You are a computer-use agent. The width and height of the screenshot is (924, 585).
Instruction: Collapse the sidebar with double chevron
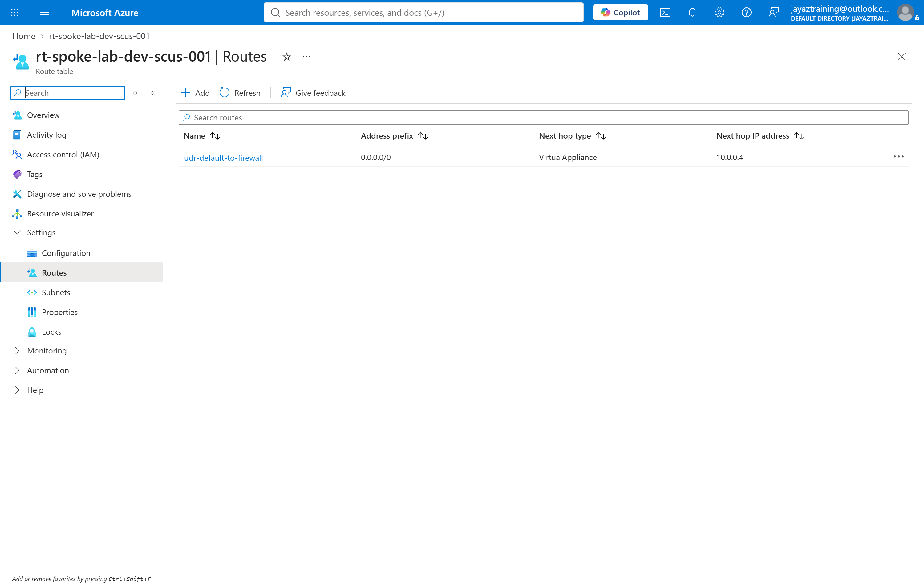pyautogui.click(x=153, y=93)
